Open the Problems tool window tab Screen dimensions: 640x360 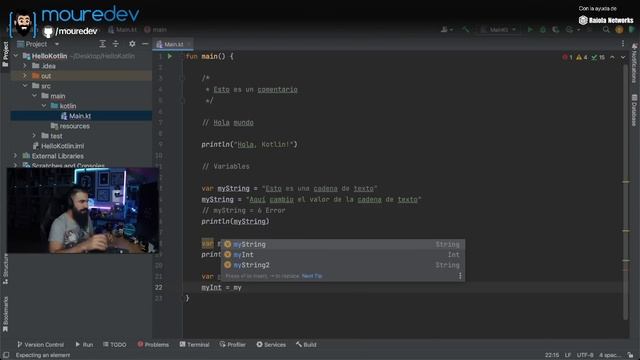click(x=153, y=345)
